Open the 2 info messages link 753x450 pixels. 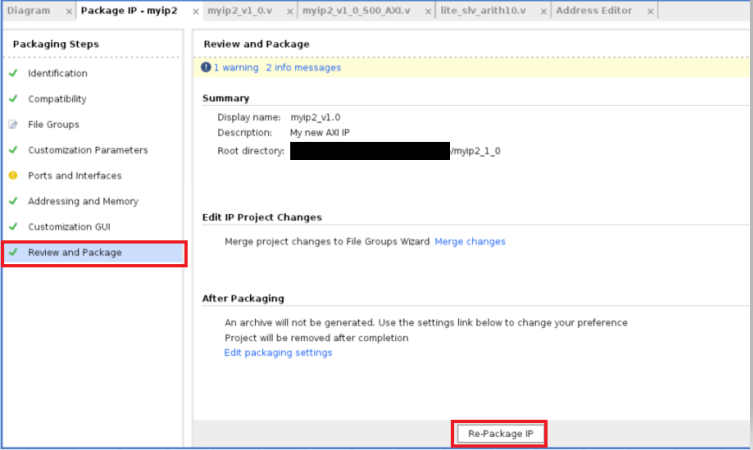(303, 68)
